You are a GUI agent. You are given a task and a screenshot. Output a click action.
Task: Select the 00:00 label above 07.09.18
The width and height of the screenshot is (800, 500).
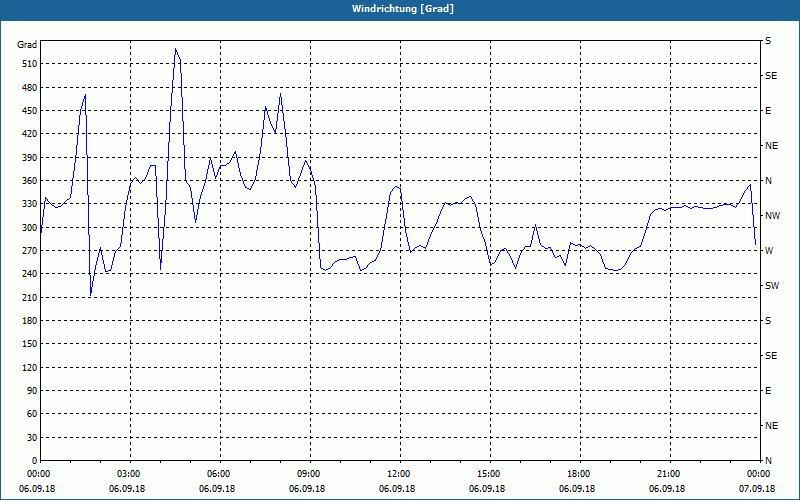coord(759,474)
